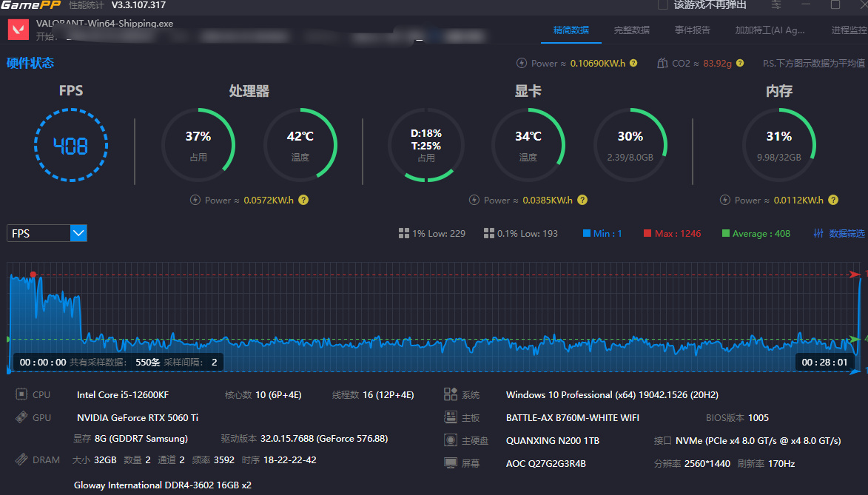Click CPU power lightning icon
868x495 pixels.
pyautogui.click(x=195, y=200)
